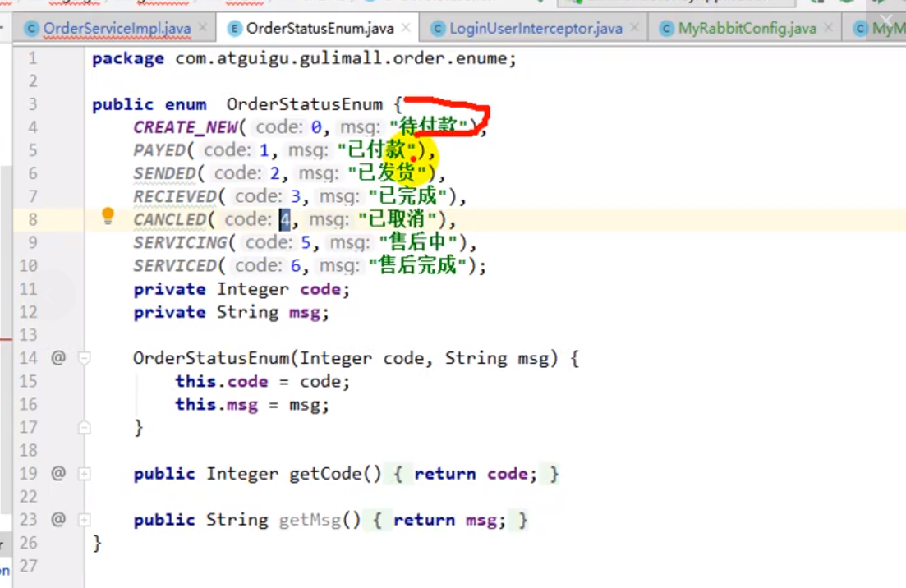906x588 pixels.
Task: Click the fold end marker on line 17
Action: (x=84, y=427)
